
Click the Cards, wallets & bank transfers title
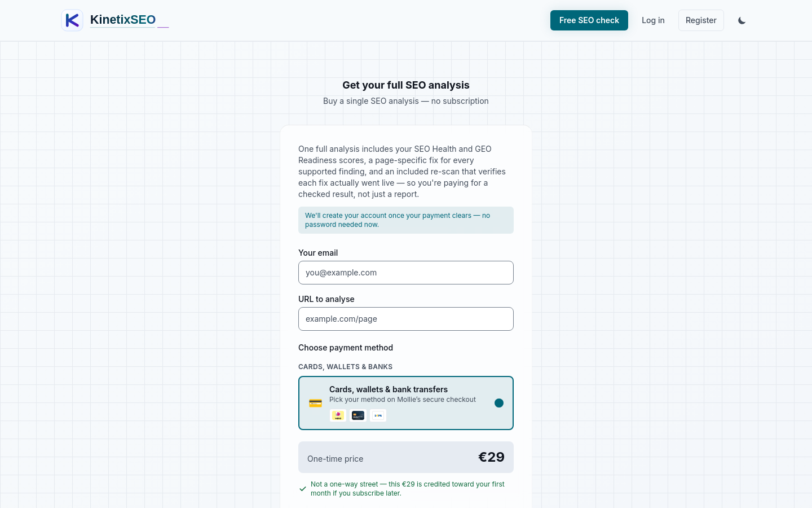(389, 389)
